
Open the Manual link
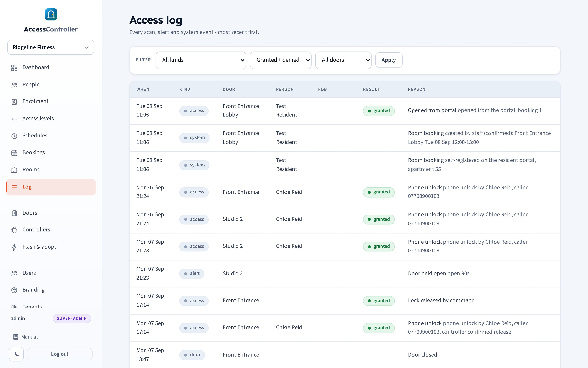25,337
